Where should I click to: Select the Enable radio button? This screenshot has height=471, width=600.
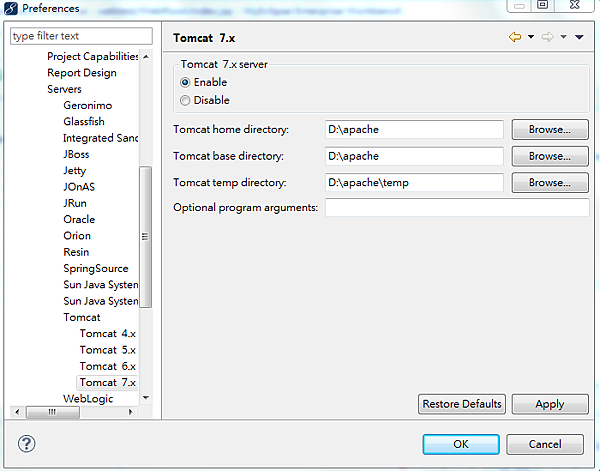click(x=185, y=82)
